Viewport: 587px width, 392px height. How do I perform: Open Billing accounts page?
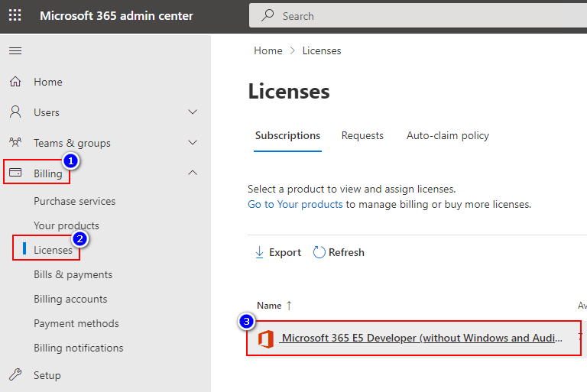coord(70,299)
